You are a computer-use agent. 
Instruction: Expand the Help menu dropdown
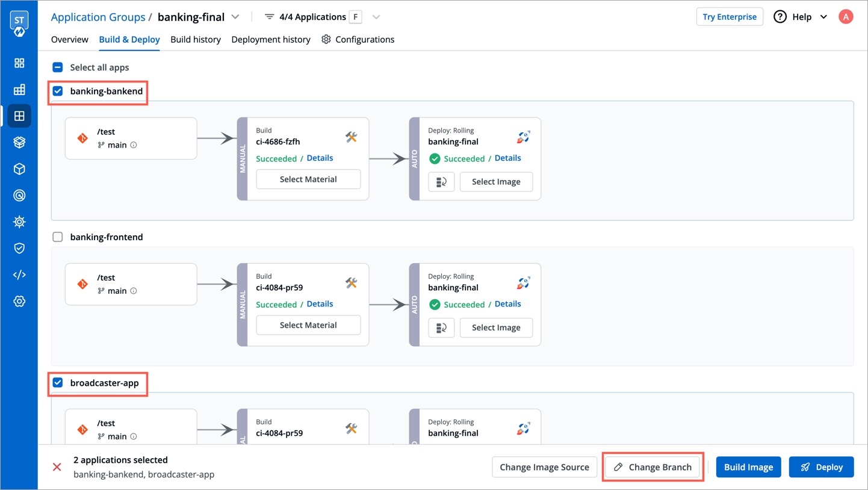[823, 17]
